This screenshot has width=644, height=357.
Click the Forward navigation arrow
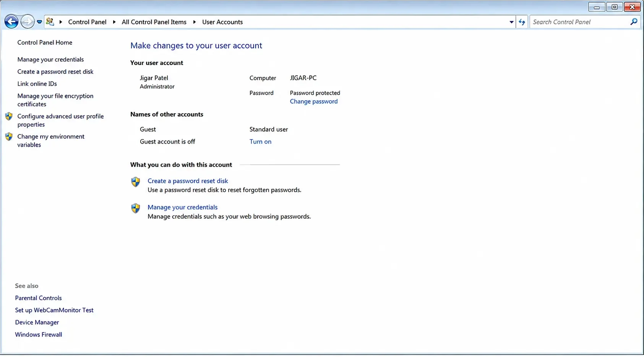[x=27, y=22]
